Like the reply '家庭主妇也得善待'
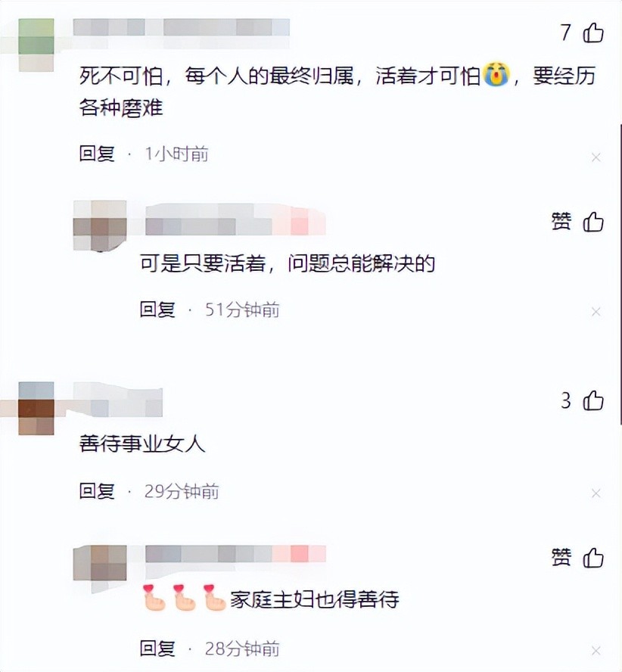 pyautogui.click(x=592, y=558)
